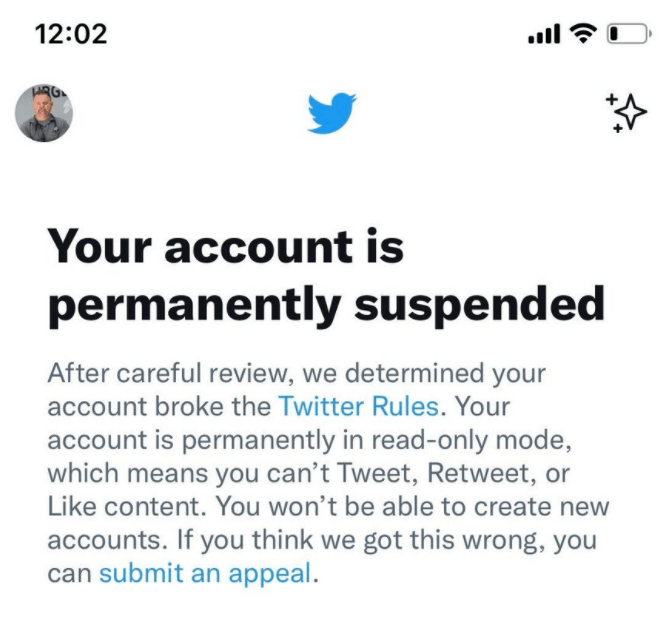Tap the 12:02 clock in status bar
This screenshot has height=626, width=660.
(70, 34)
